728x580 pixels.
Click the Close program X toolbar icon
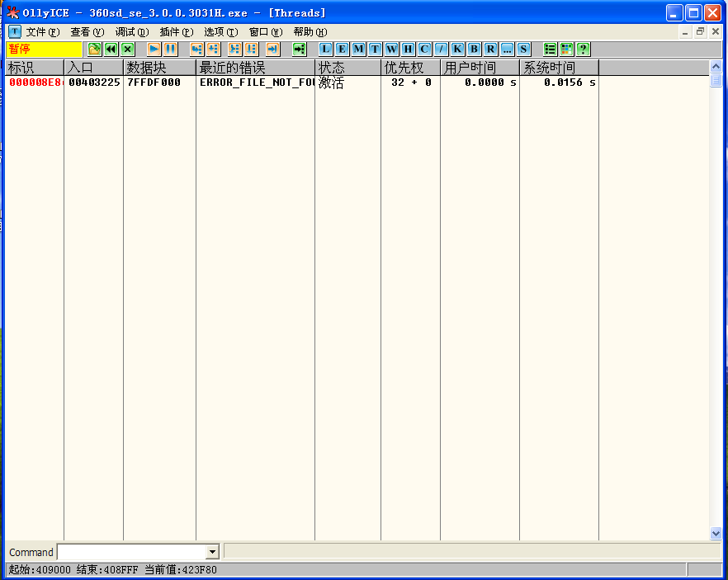pos(128,50)
